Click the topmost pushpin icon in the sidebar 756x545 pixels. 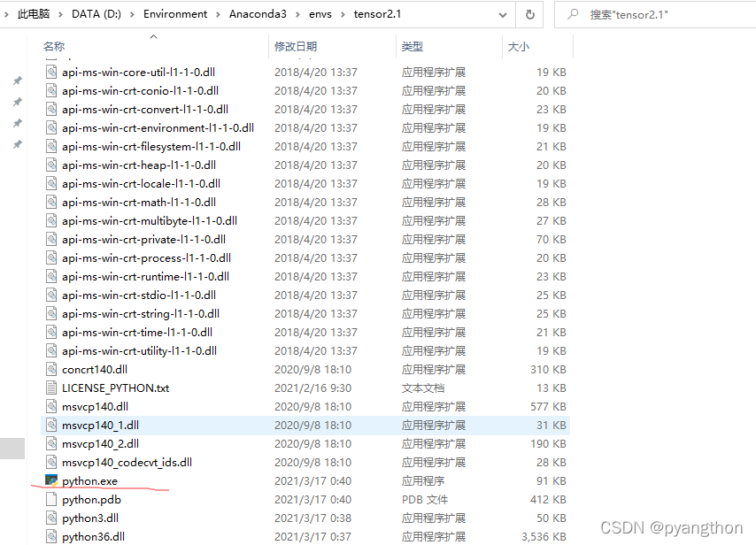coord(16,79)
